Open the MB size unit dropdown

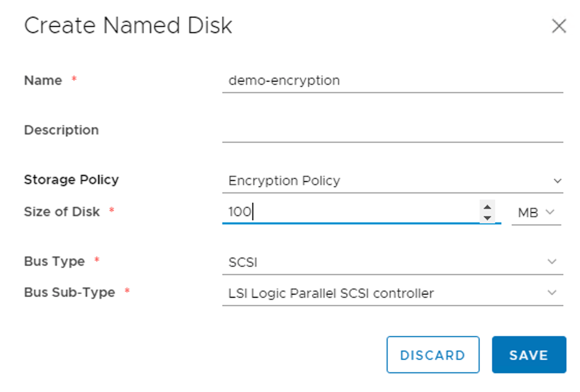point(536,213)
